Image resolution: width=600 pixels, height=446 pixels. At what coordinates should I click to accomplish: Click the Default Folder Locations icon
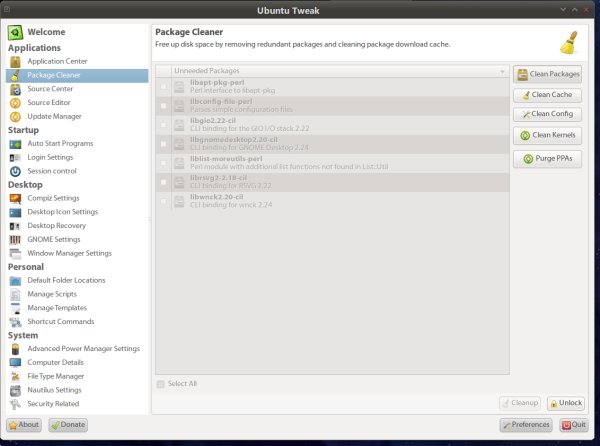[15, 281]
